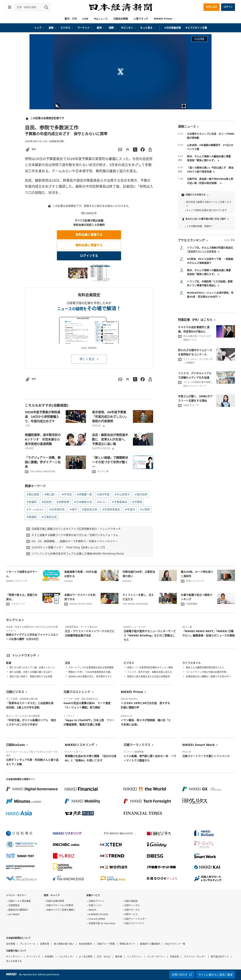Close the video ad with CLOSE button
241x980 pixels.
200,39
